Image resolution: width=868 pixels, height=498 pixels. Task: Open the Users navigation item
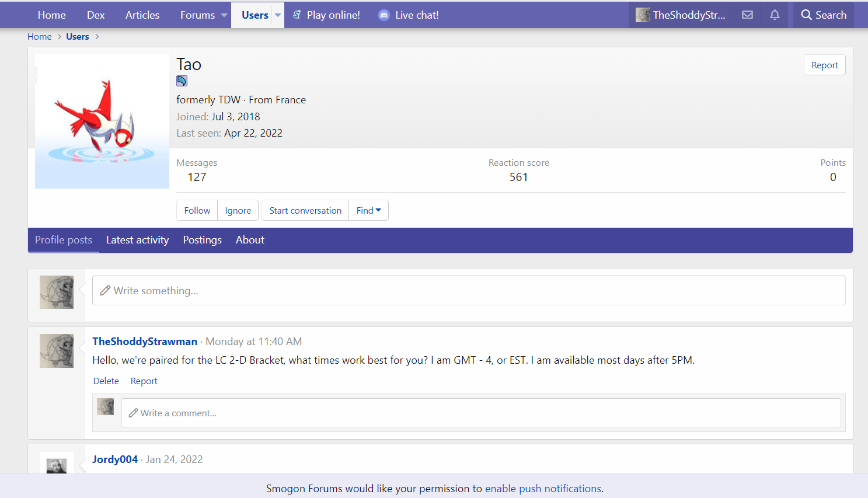click(255, 15)
